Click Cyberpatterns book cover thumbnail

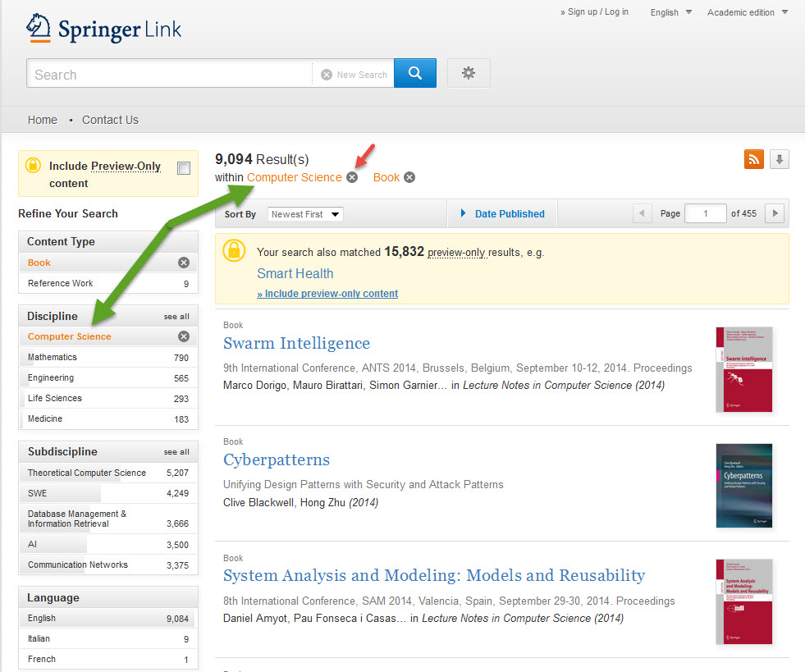(x=744, y=486)
